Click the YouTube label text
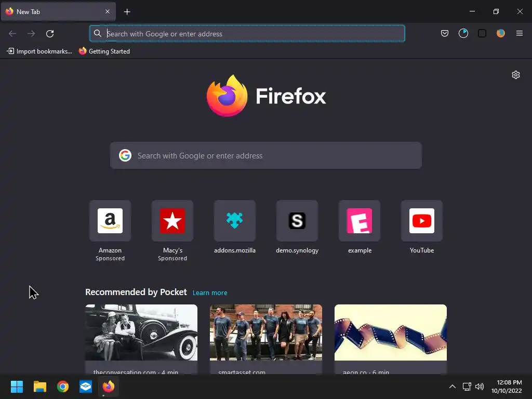Image resolution: width=532 pixels, height=399 pixels. click(x=422, y=250)
